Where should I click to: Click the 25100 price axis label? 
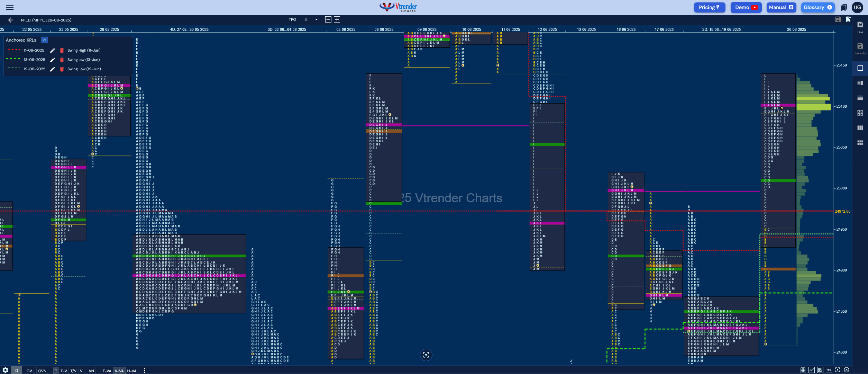pyautogui.click(x=841, y=106)
